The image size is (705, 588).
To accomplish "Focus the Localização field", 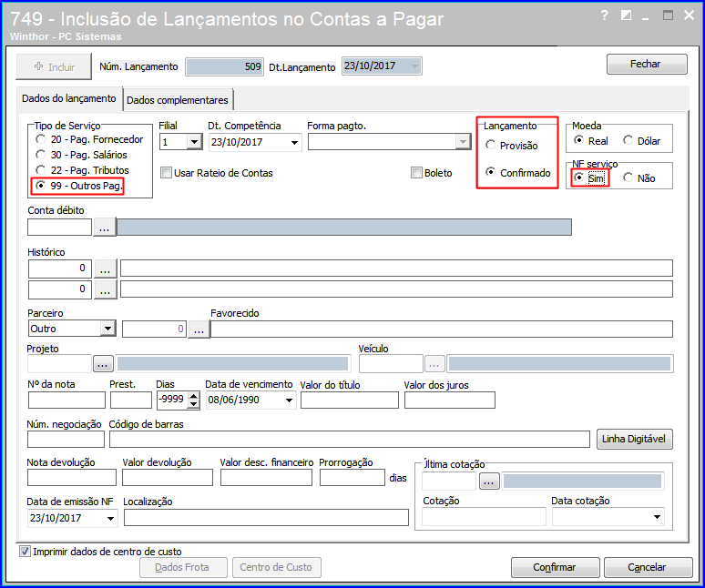I will pos(266,518).
